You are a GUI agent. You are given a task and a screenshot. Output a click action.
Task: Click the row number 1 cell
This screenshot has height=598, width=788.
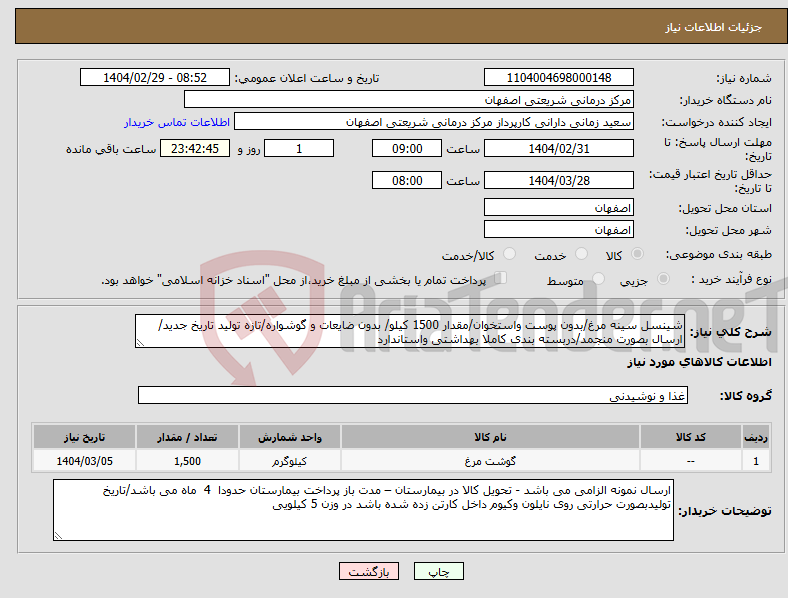[x=755, y=461]
